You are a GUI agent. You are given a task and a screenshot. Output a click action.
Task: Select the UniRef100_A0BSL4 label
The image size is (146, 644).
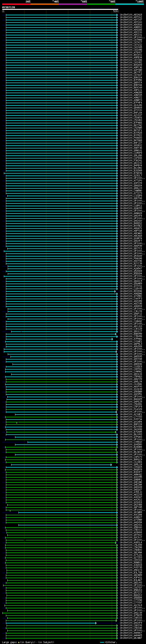[x=131, y=543]
